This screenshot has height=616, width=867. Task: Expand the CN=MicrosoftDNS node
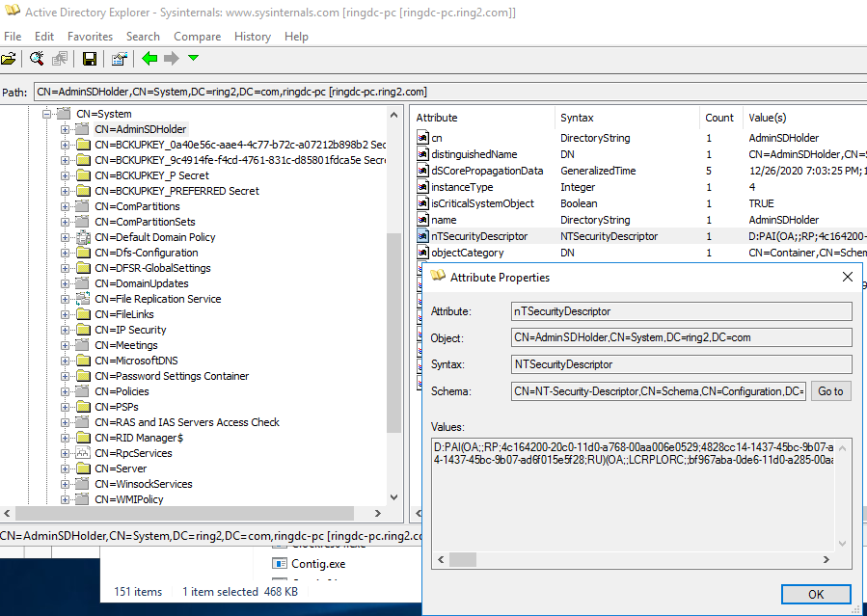coord(66,361)
